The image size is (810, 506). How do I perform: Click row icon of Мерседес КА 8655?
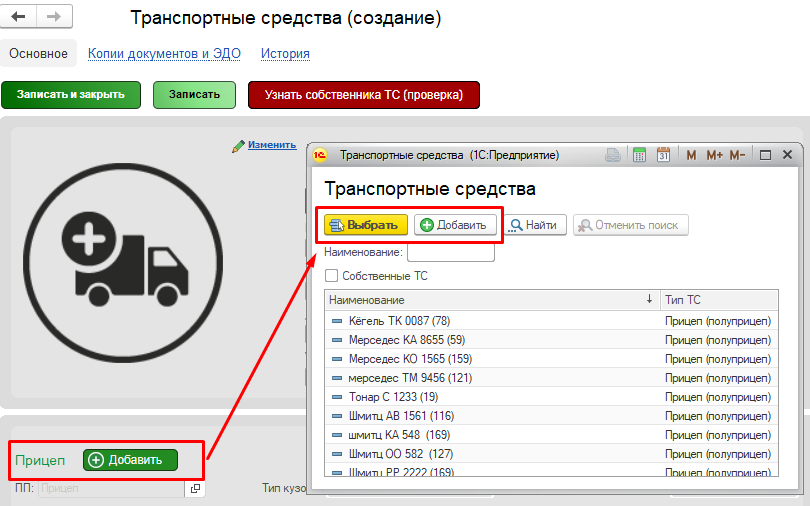(x=337, y=340)
